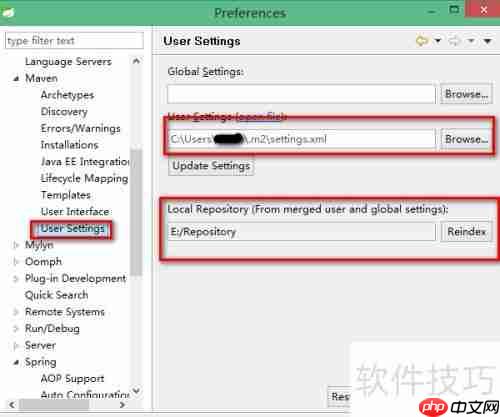Open the preferences view menu dropdown triangle
The image size is (500, 417).
pyautogui.click(x=487, y=41)
